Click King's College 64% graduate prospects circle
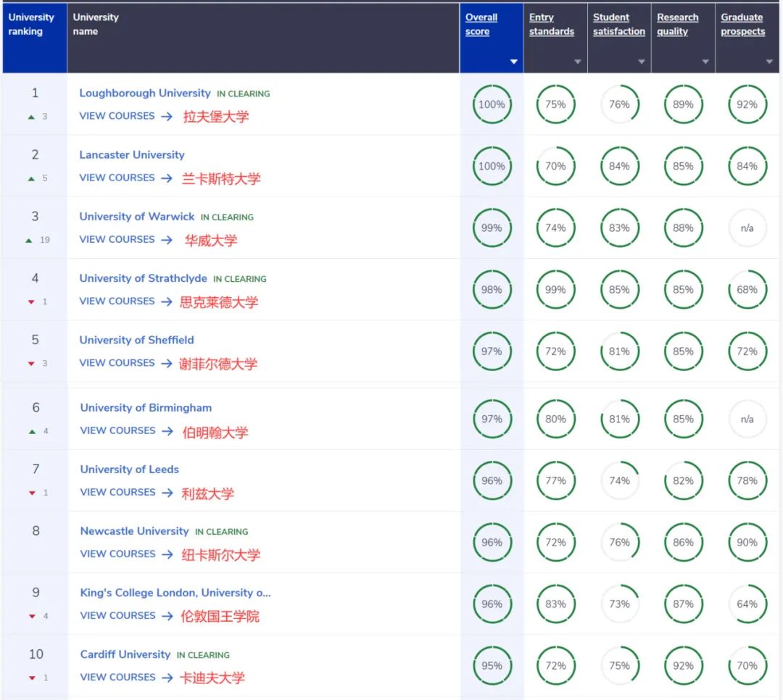 pos(747,604)
